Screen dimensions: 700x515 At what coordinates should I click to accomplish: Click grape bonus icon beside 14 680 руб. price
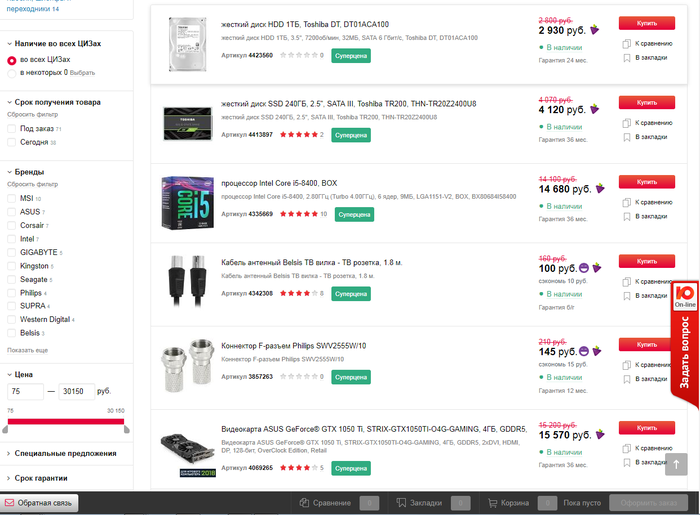tap(600, 187)
